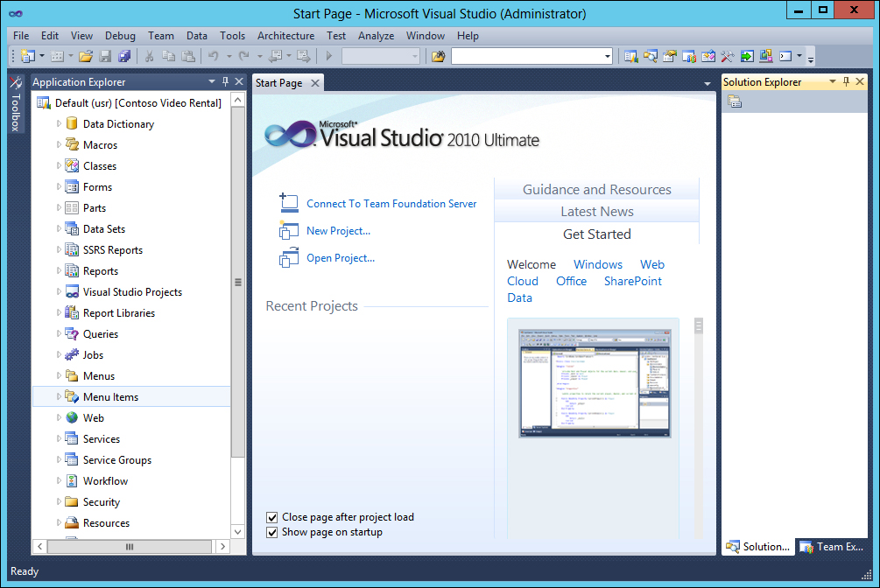Click the Application Explorer horizontal scrollbar
The height and width of the screenshot is (588, 880).
[129, 547]
